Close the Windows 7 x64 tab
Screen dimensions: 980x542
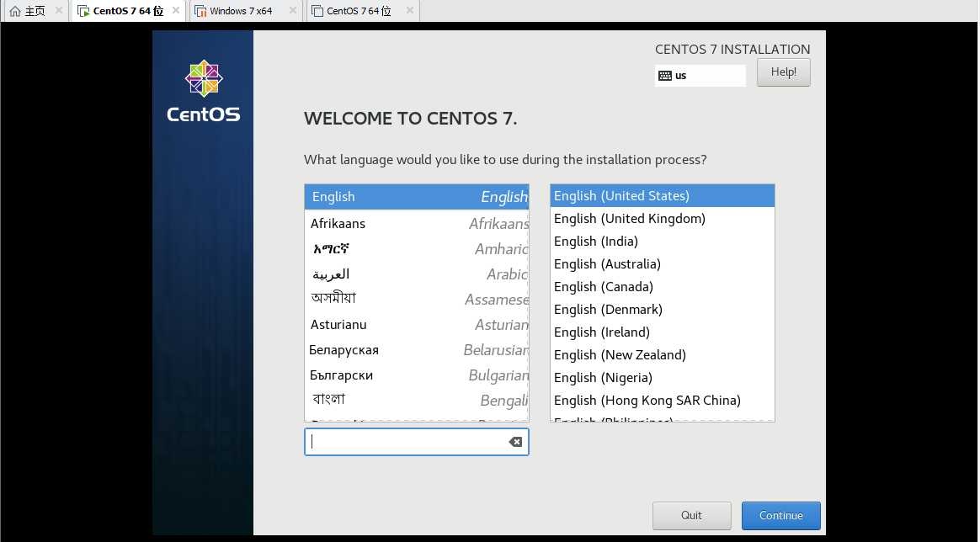coord(292,11)
